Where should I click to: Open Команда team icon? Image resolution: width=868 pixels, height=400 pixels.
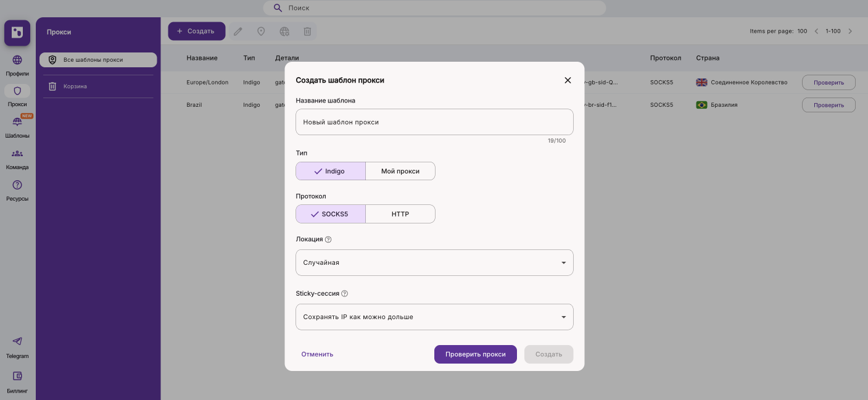[17, 154]
